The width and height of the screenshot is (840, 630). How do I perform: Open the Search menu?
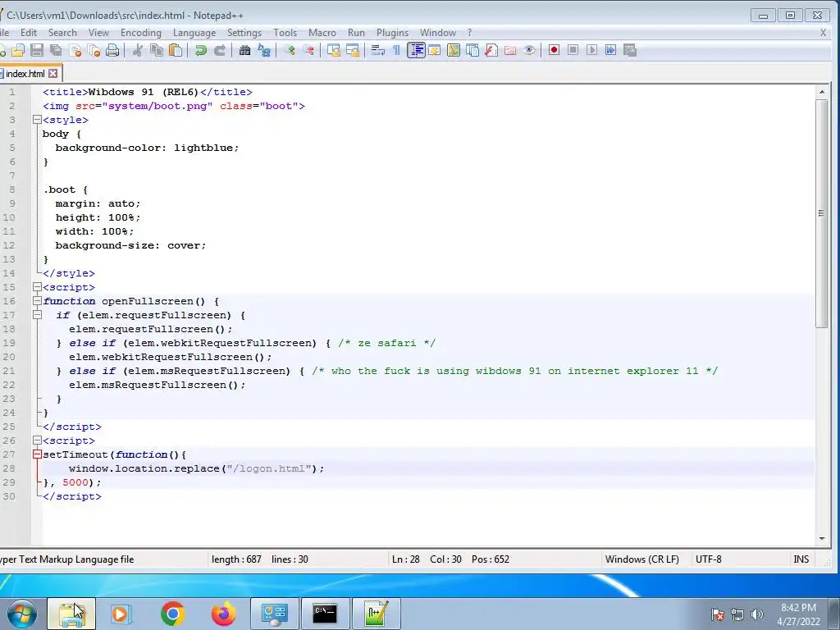(x=62, y=33)
